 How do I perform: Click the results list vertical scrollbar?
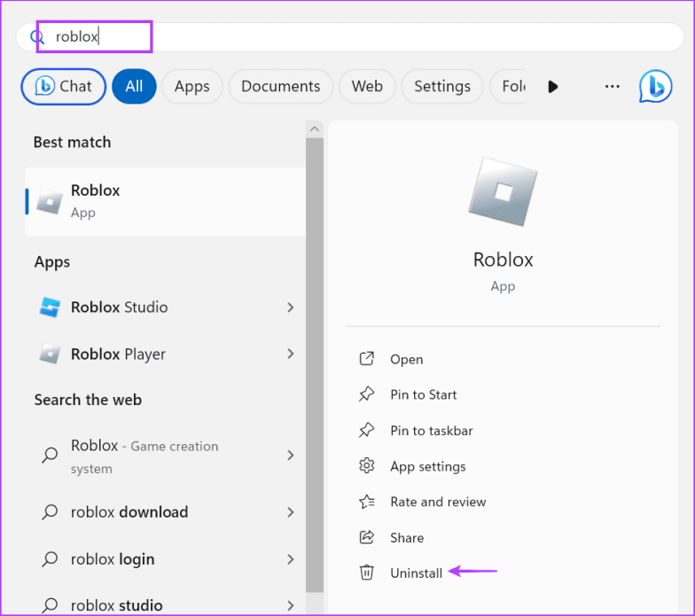pos(315,355)
